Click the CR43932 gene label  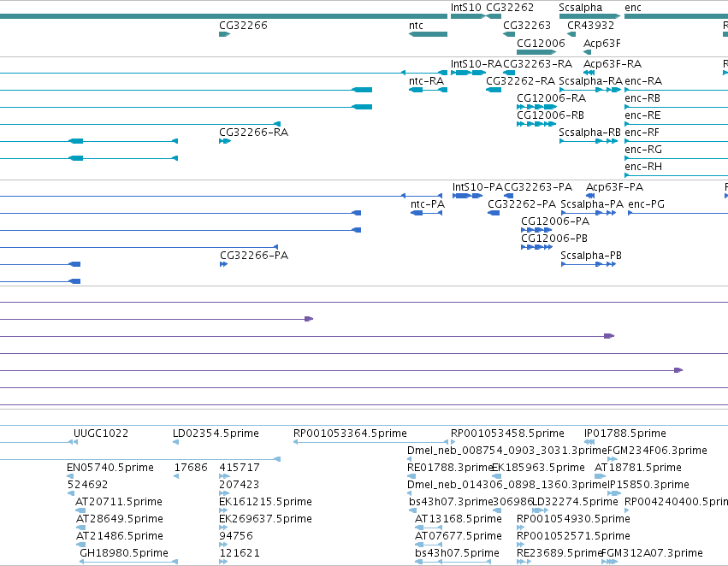pos(590,25)
